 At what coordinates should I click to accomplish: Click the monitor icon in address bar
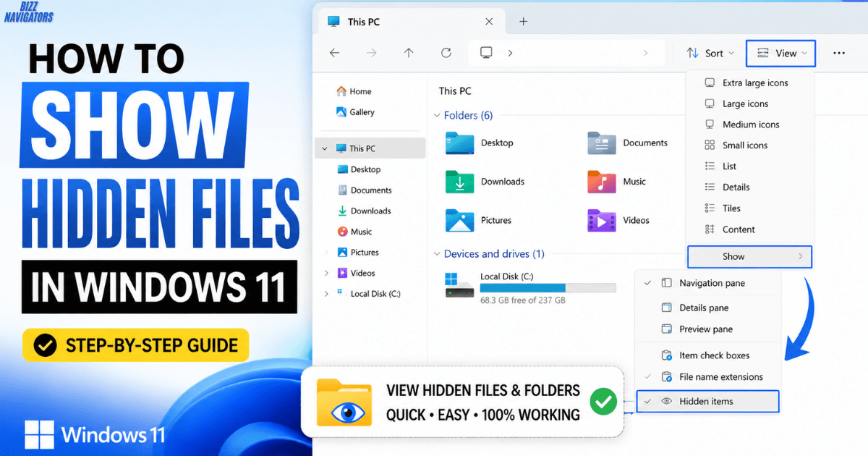click(486, 53)
